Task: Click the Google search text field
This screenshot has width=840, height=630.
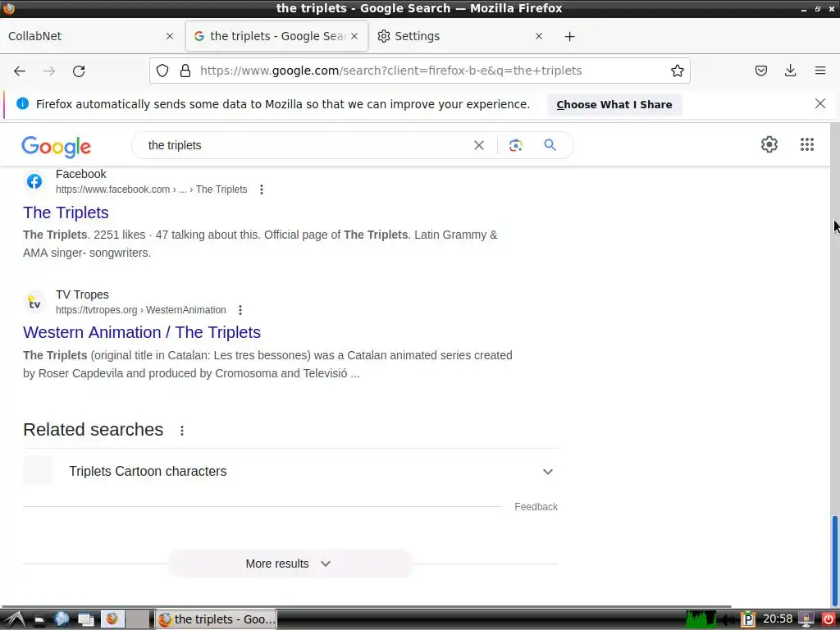Action: click(305, 145)
